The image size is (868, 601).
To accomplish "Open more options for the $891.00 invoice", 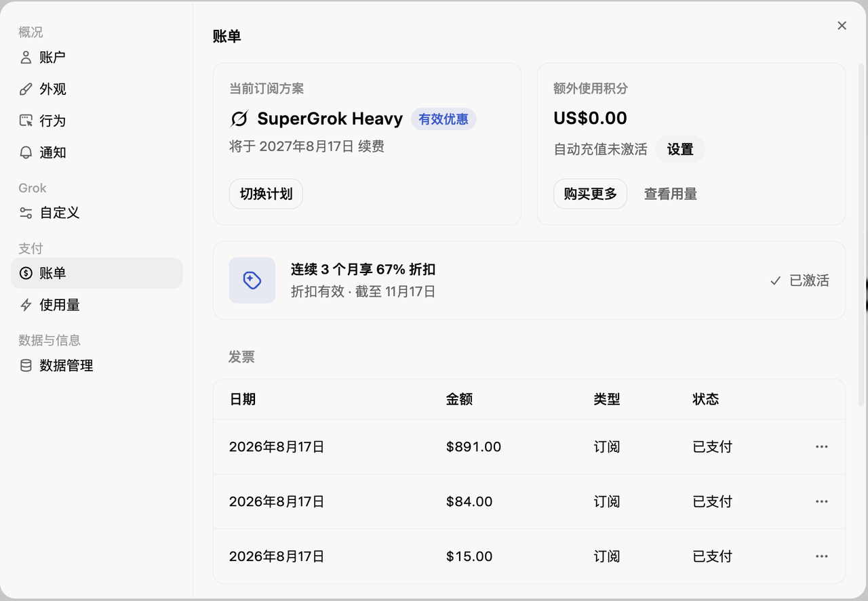I will pyautogui.click(x=822, y=447).
